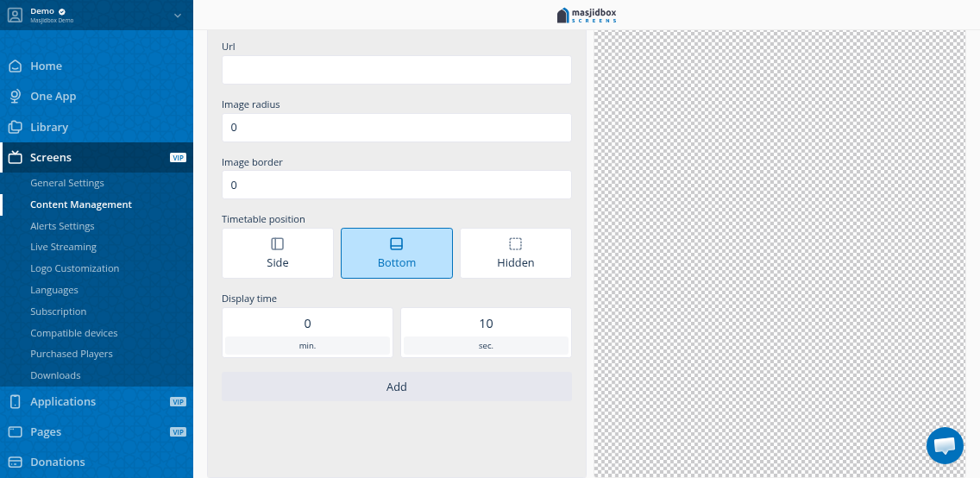Viewport: 980px width, 478px height.
Task: Click the 'Masjidbox Demo' subtitle text
Action: pos(52,21)
